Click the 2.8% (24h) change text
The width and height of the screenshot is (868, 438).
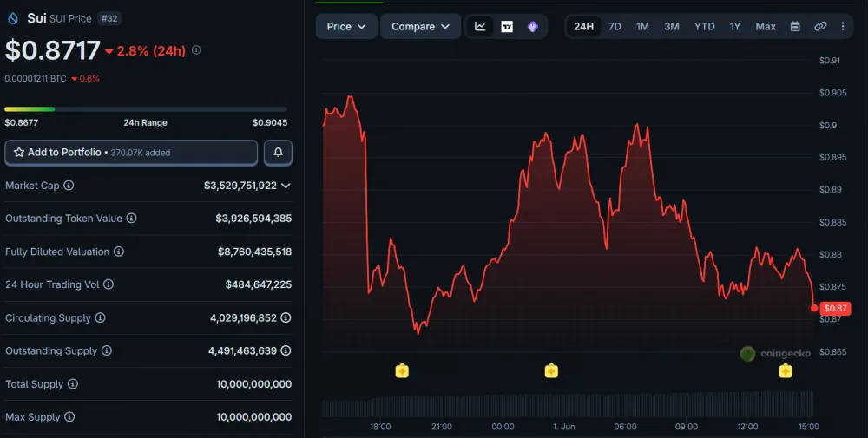click(x=151, y=51)
